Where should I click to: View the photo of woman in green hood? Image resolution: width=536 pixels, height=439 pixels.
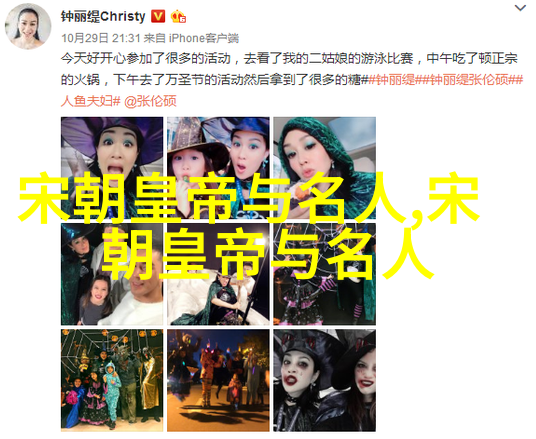(324, 168)
